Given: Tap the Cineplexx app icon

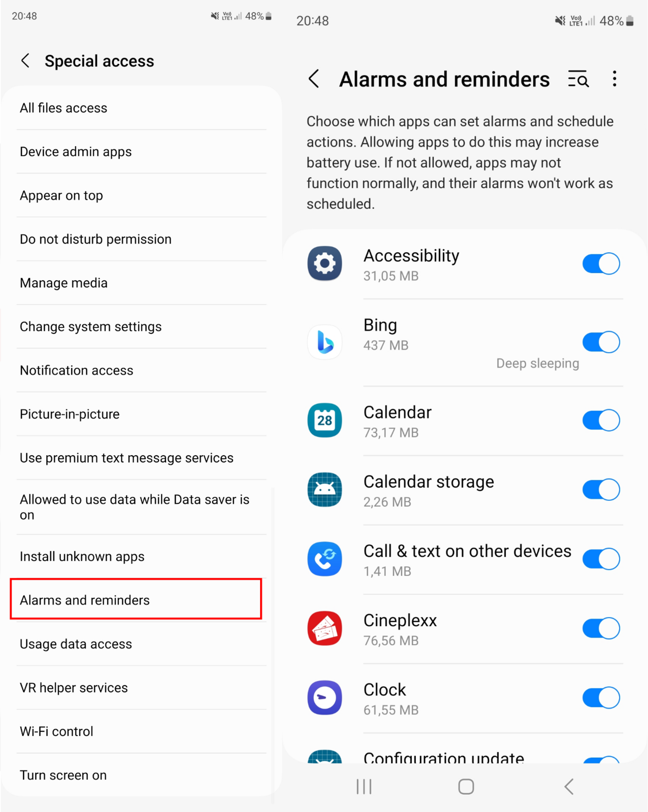Looking at the screenshot, I should pos(325,628).
